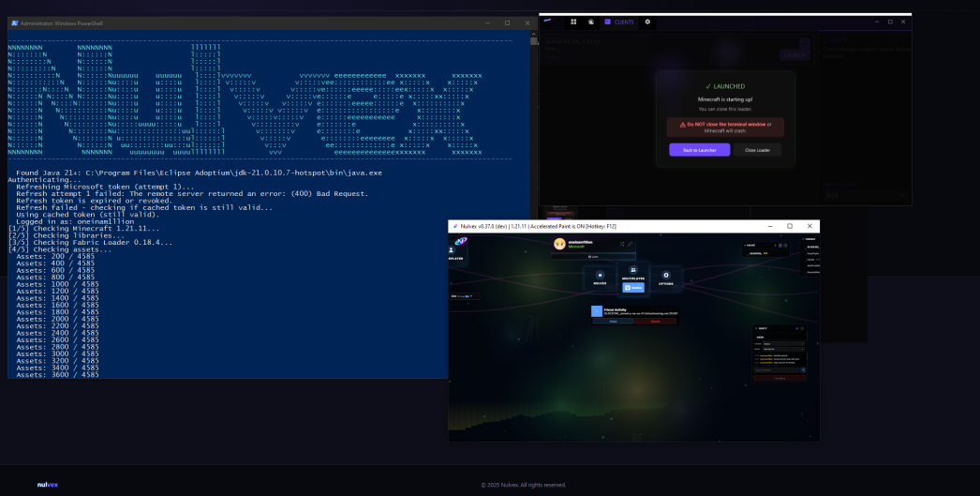
Task: Click the green LAUNCHED checkmark
Action: [708, 86]
